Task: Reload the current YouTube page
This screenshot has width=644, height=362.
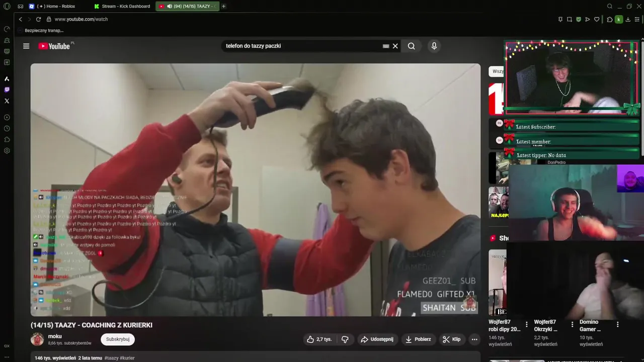Action: 38,19
